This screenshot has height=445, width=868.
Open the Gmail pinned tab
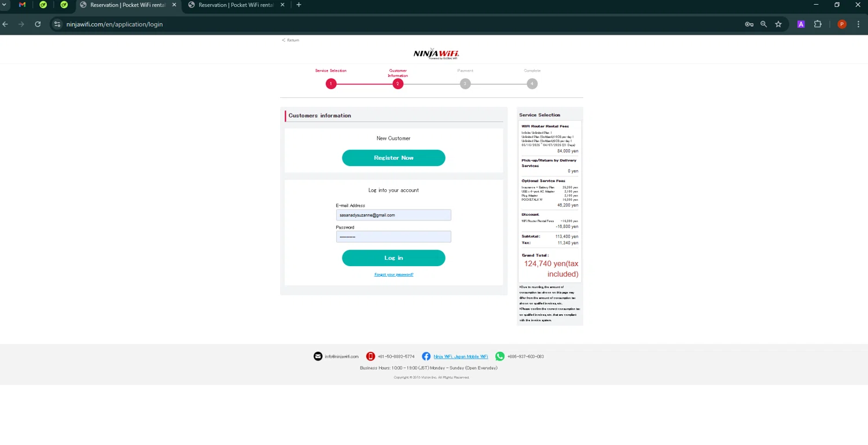pyautogui.click(x=22, y=5)
